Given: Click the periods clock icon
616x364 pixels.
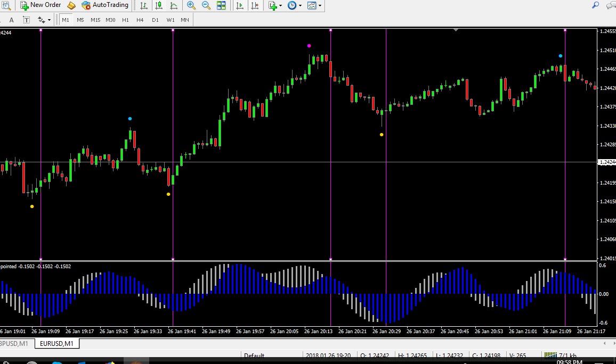Looking at the screenshot, I should 292,5.
